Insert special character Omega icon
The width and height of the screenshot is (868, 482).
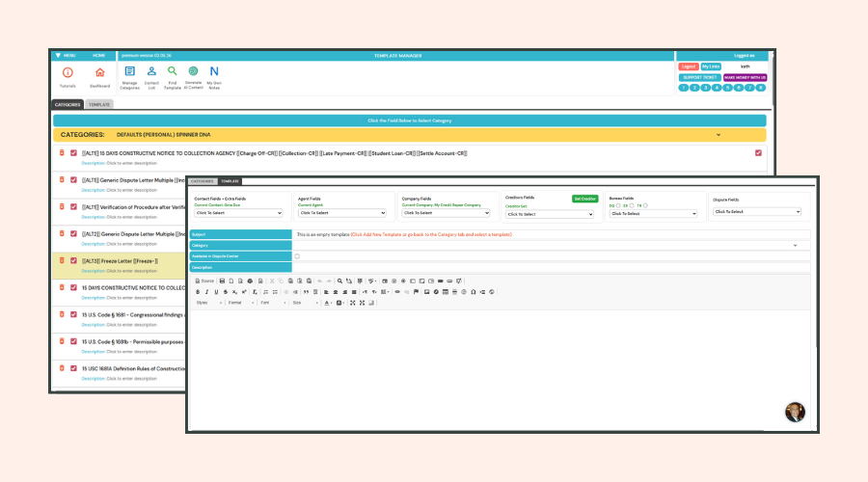[474, 292]
